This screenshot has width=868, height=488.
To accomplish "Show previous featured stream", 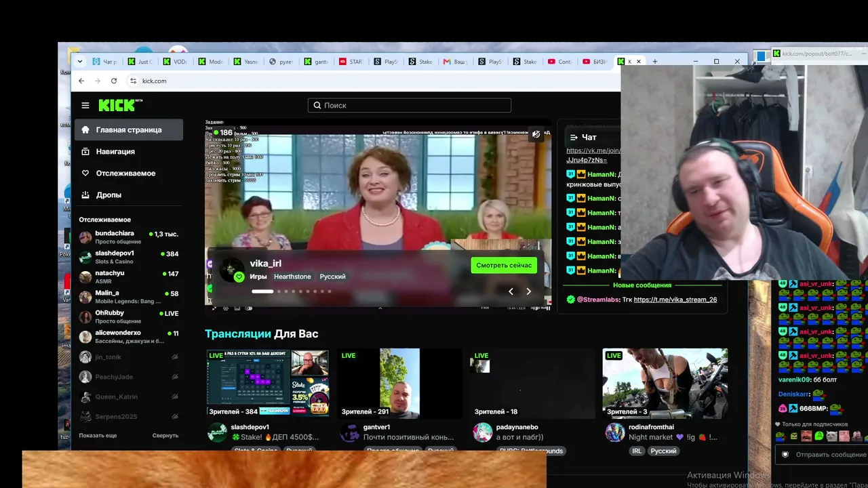I will point(511,291).
